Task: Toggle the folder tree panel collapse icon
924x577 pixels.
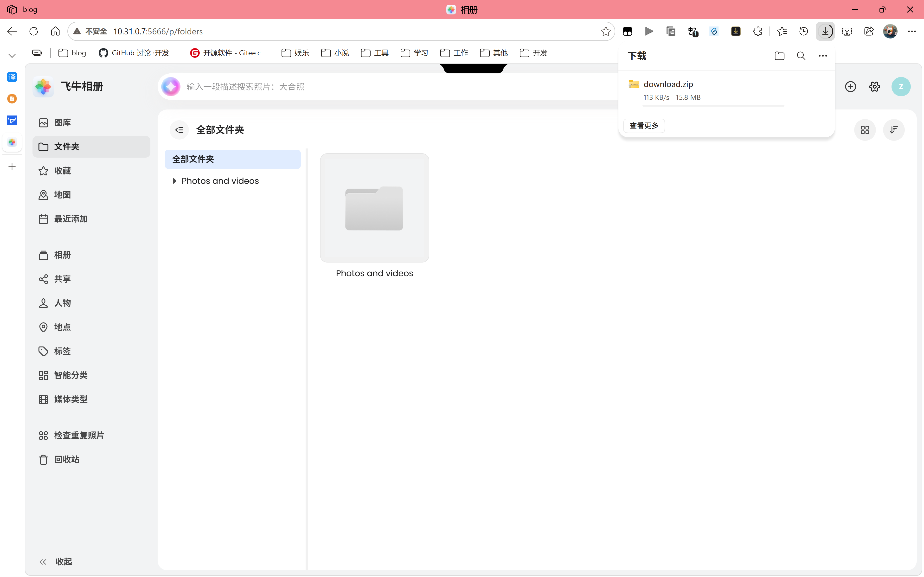Action: click(x=179, y=130)
